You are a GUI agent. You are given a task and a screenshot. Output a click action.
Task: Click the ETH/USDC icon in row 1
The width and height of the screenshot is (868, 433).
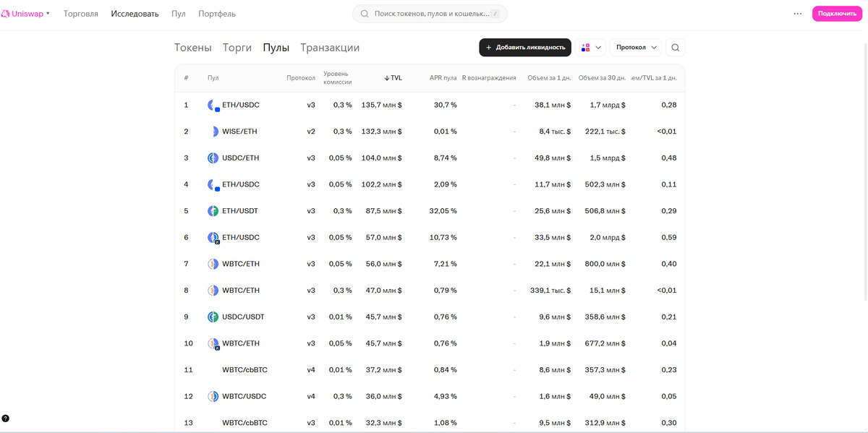pos(213,106)
